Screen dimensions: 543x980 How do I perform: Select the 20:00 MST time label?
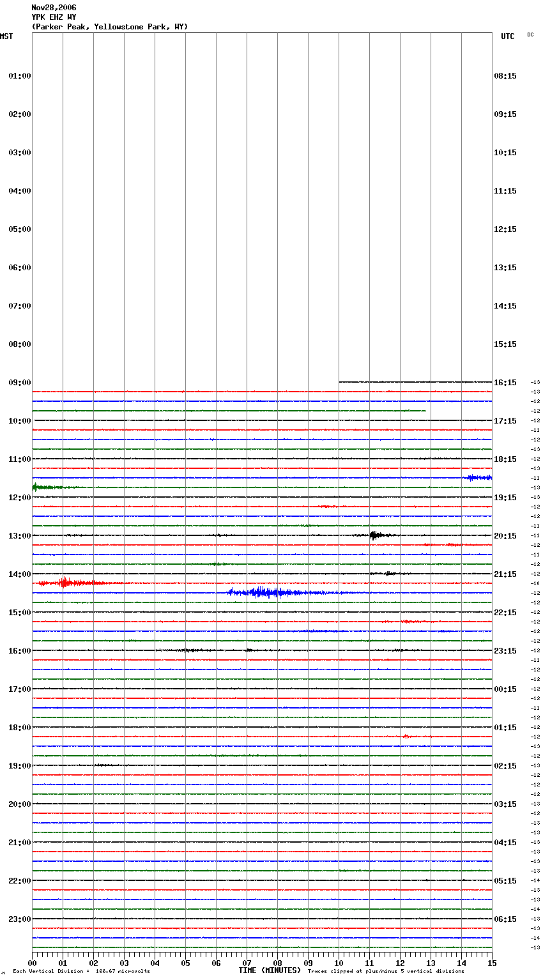pos(20,804)
